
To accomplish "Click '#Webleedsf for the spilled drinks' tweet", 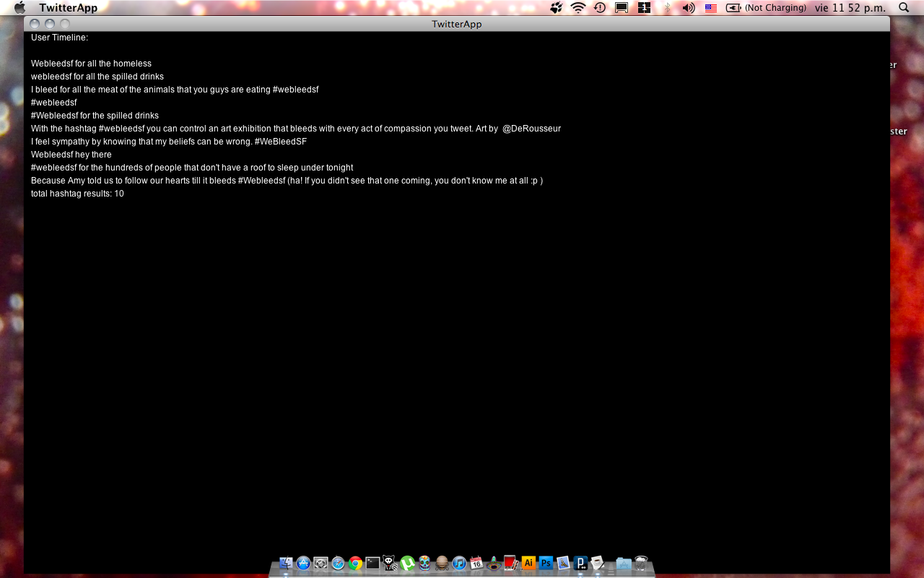I will [x=95, y=116].
